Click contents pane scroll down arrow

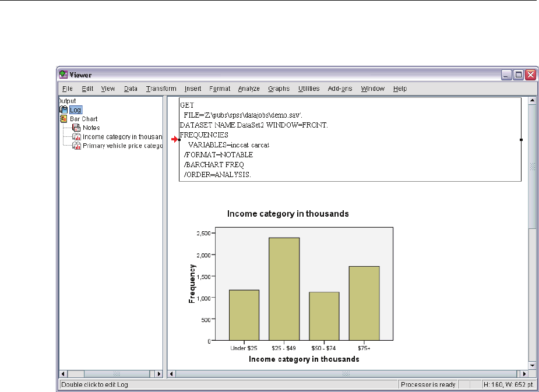tap(532, 366)
